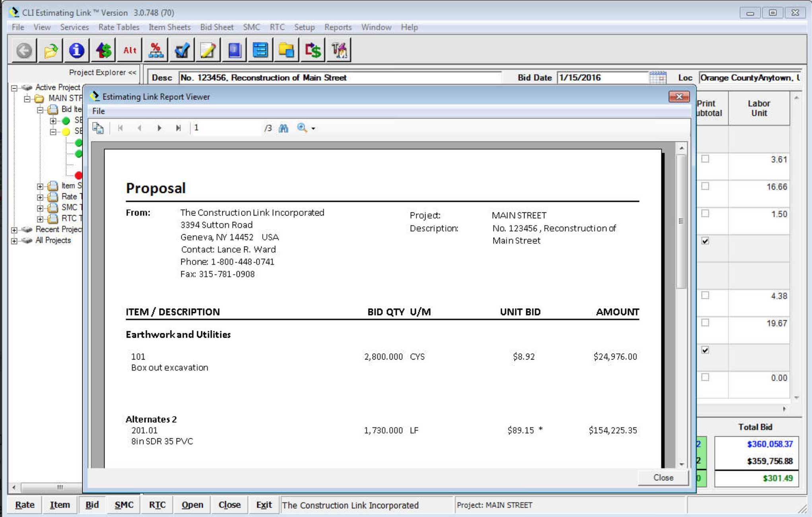
Task: Open the Reports menu
Action: point(338,27)
